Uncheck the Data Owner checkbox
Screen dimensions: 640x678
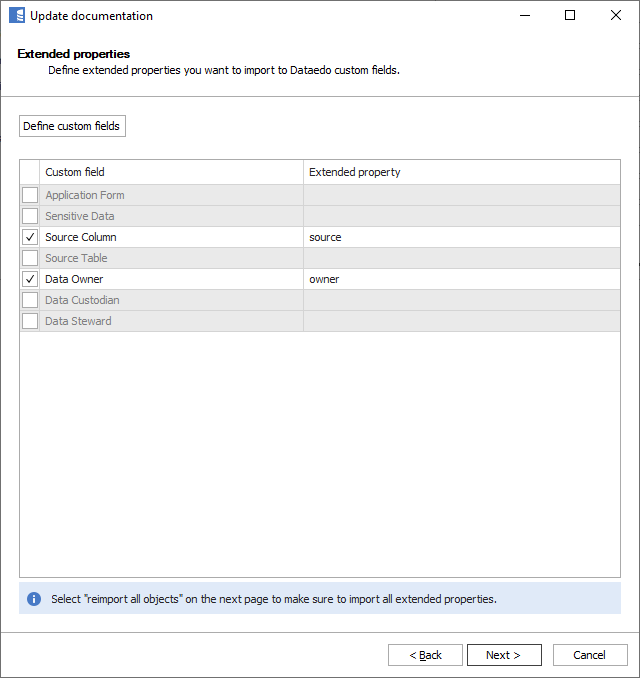[30, 279]
